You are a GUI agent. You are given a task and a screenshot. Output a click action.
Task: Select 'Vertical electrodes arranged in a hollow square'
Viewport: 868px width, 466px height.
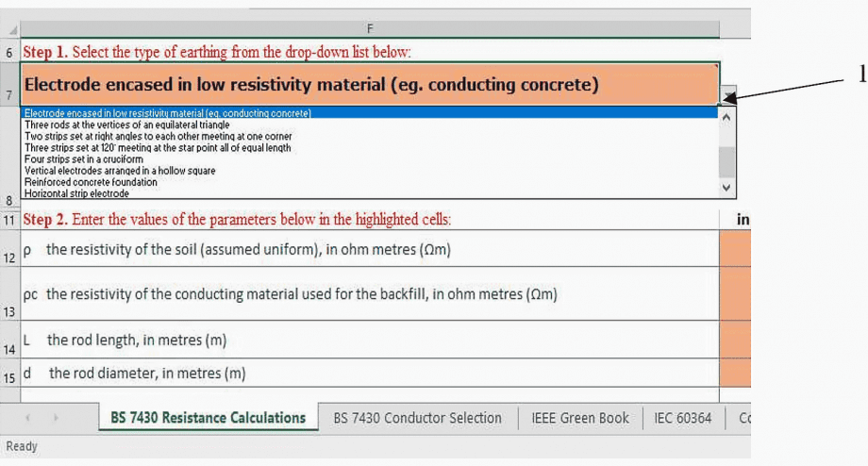(370, 171)
